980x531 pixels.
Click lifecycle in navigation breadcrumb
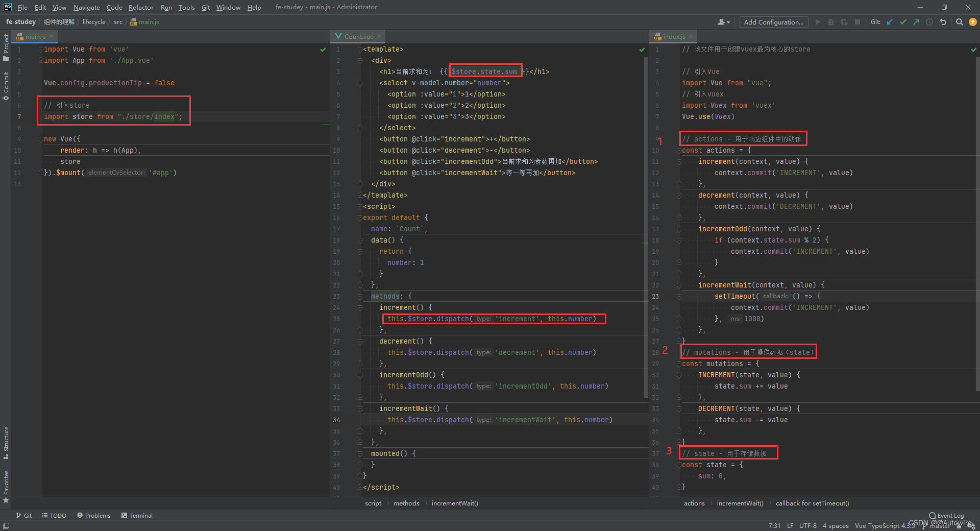tap(94, 22)
